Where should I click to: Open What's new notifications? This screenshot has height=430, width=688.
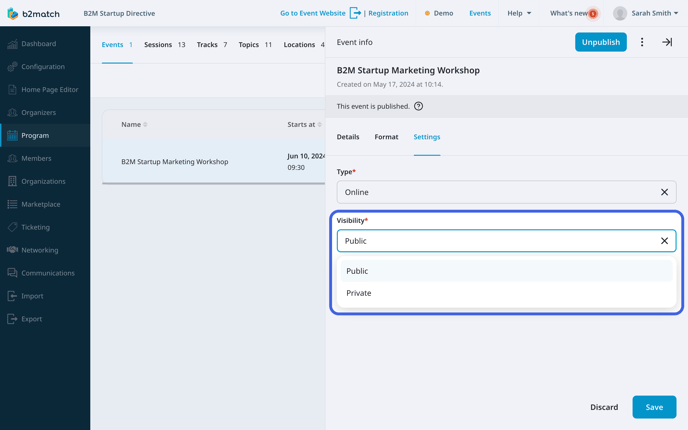coord(569,13)
